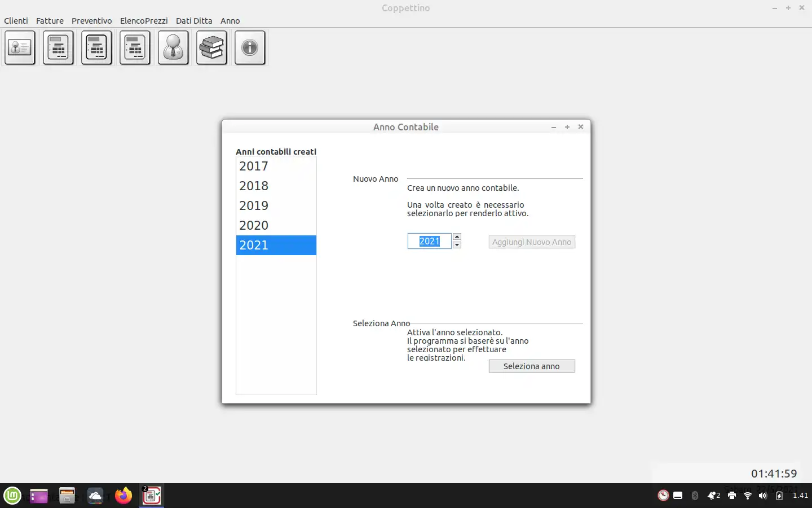Open the client contact card toolbar icon
Screen dimensions: 812x508
20,47
